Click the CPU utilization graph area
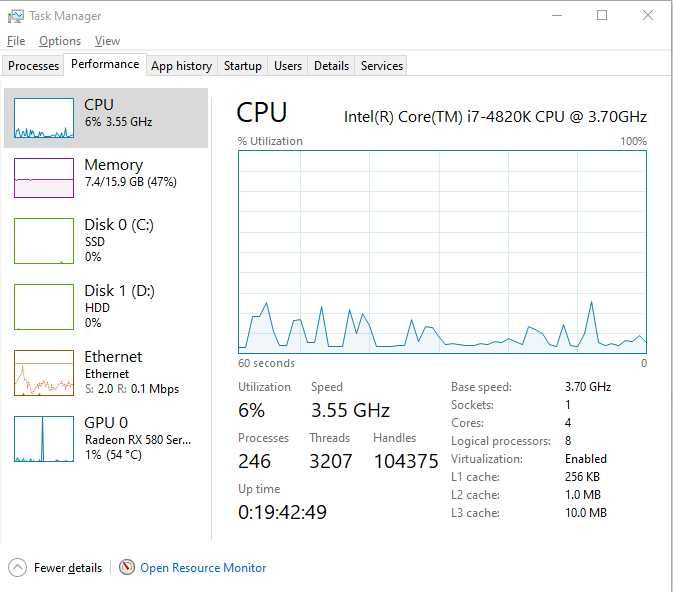 [x=442, y=250]
